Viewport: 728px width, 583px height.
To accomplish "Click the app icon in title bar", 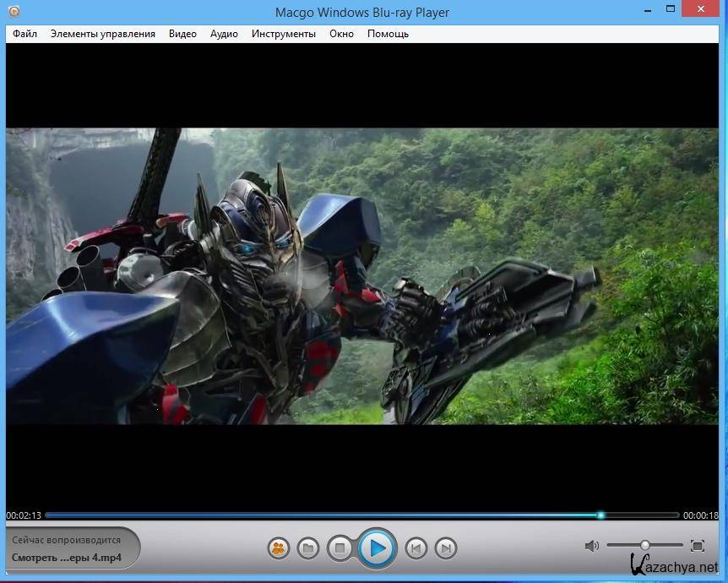I will coord(14,12).
